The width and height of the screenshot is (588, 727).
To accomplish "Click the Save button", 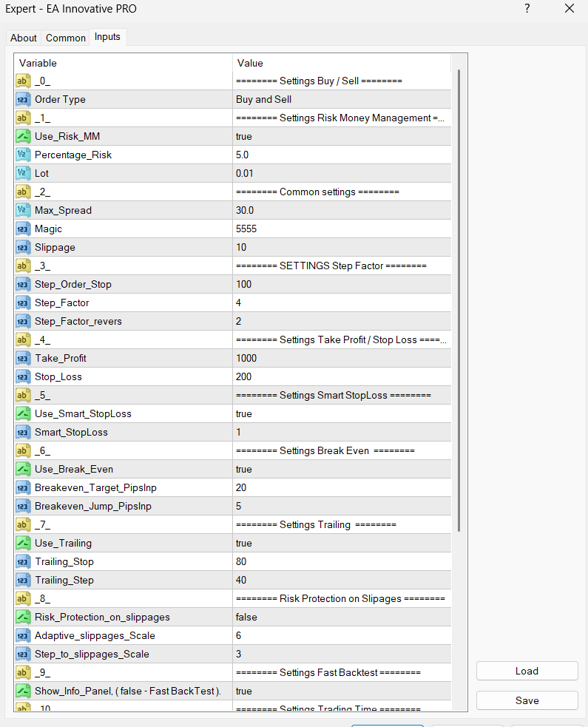I will click(527, 700).
